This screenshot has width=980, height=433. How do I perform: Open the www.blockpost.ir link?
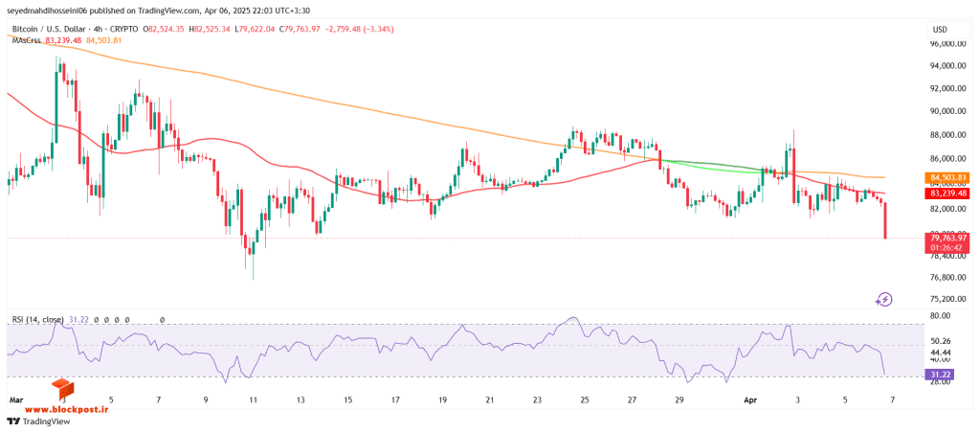[56, 408]
